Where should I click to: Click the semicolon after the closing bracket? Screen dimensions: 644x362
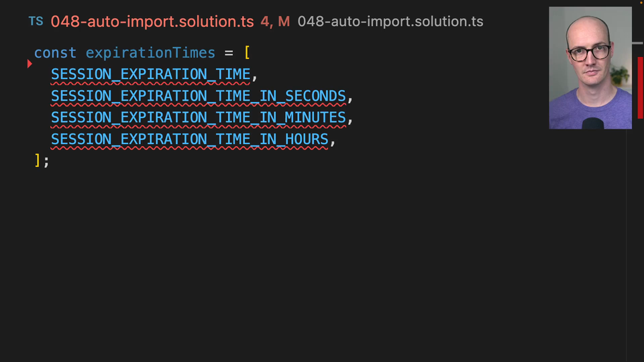click(46, 161)
